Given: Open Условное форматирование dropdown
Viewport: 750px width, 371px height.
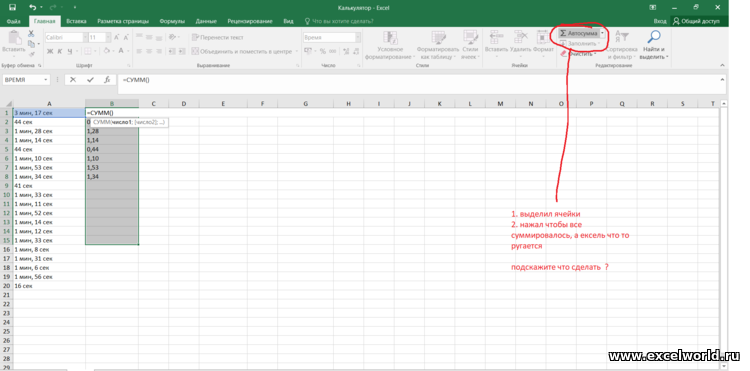Looking at the screenshot, I should [390, 45].
